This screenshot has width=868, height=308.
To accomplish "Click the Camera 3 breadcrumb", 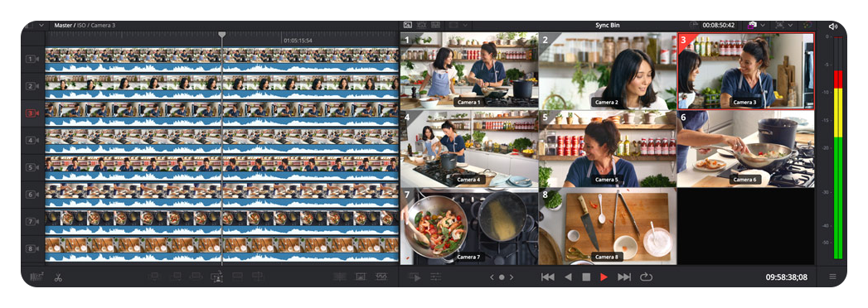I will tap(103, 25).
